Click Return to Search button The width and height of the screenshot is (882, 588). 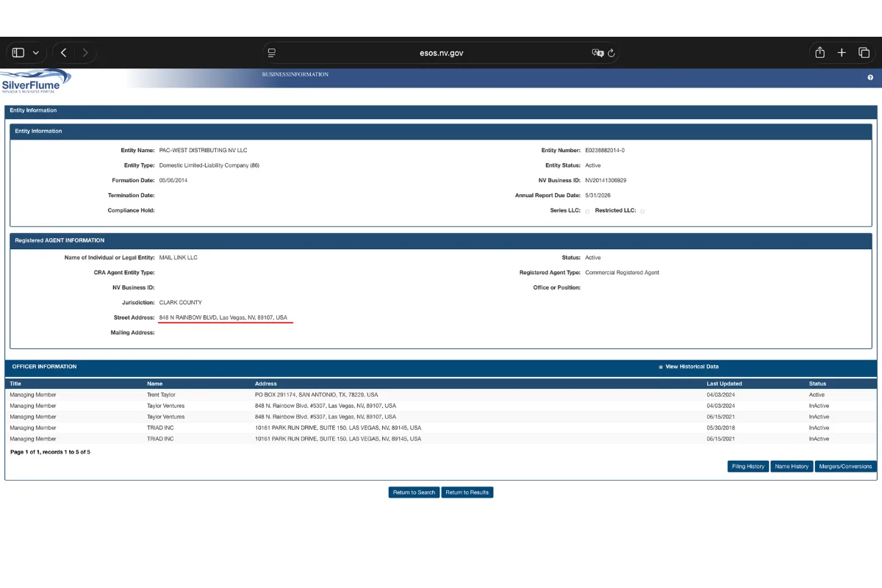coord(414,492)
